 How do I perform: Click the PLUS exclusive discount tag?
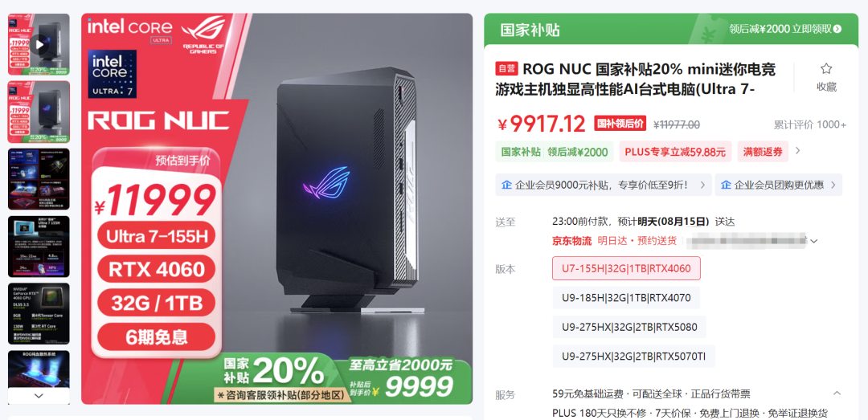point(675,152)
